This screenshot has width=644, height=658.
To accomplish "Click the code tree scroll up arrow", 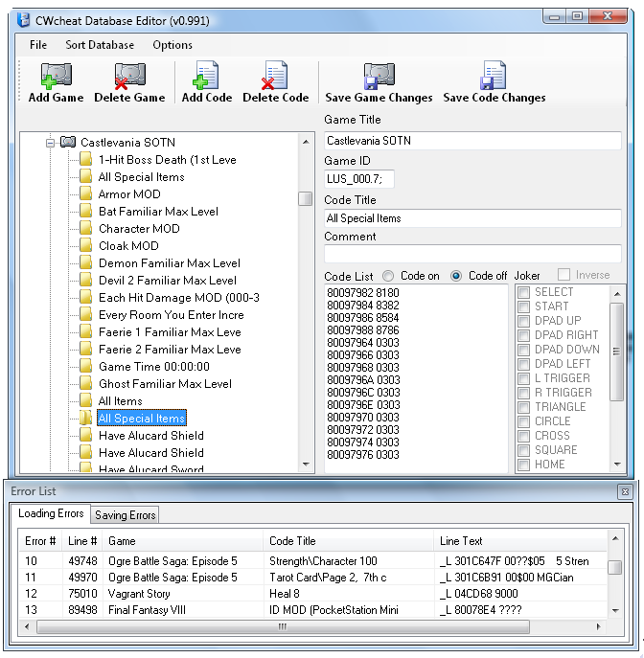I will [306, 142].
